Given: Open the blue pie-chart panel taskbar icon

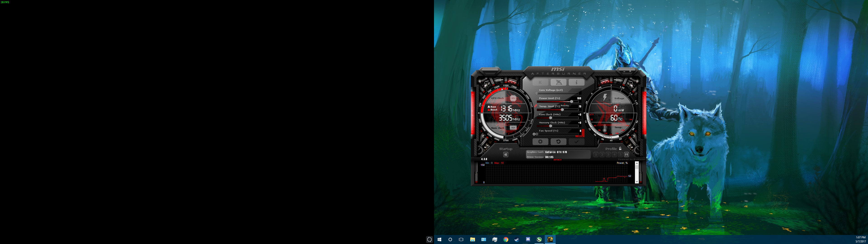Looking at the screenshot, I should click(x=484, y=240).
